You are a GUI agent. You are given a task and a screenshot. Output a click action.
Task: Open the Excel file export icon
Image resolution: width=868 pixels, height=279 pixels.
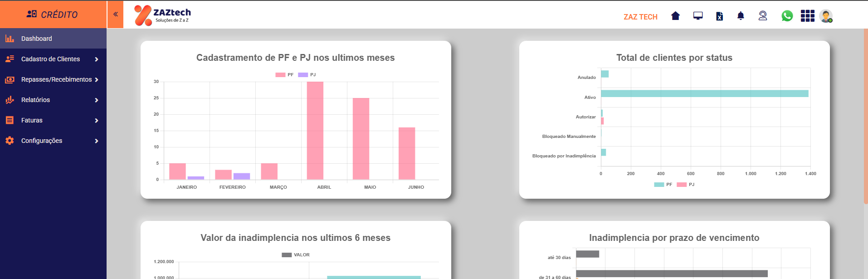719,16
